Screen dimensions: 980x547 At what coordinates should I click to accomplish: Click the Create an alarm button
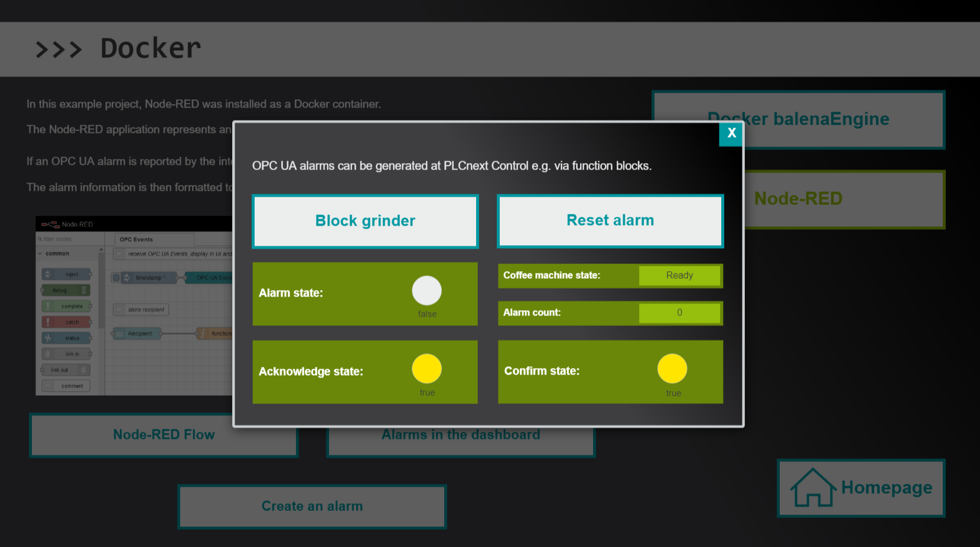[312, 506]
